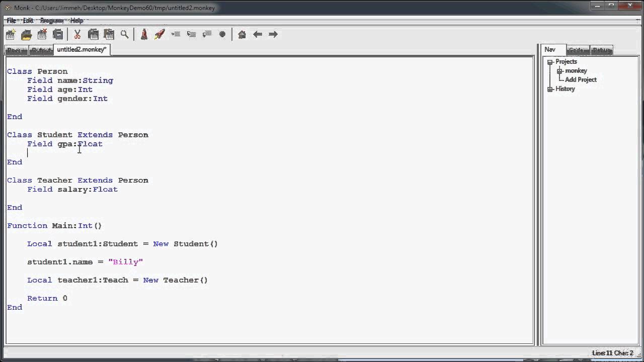Copy selection using the toolbar Copy icon

pyautogui.click(x=93, y=34)
